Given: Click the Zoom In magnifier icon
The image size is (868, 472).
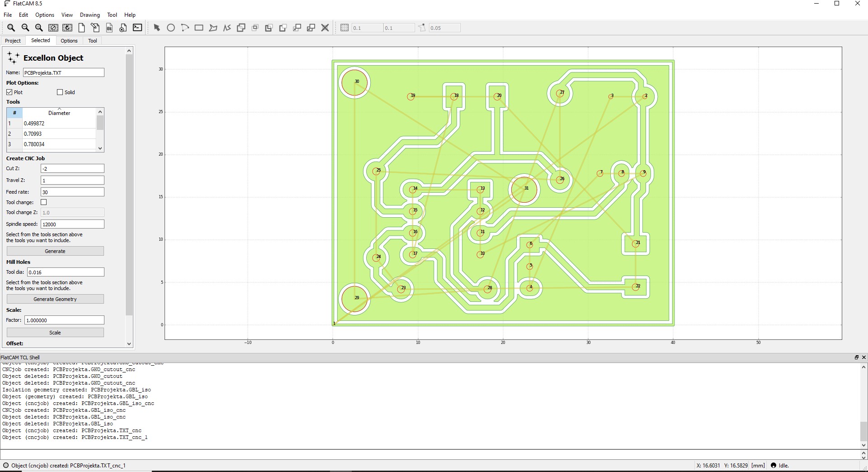Looking at the screenshot, I should click(x=39, y=28).
